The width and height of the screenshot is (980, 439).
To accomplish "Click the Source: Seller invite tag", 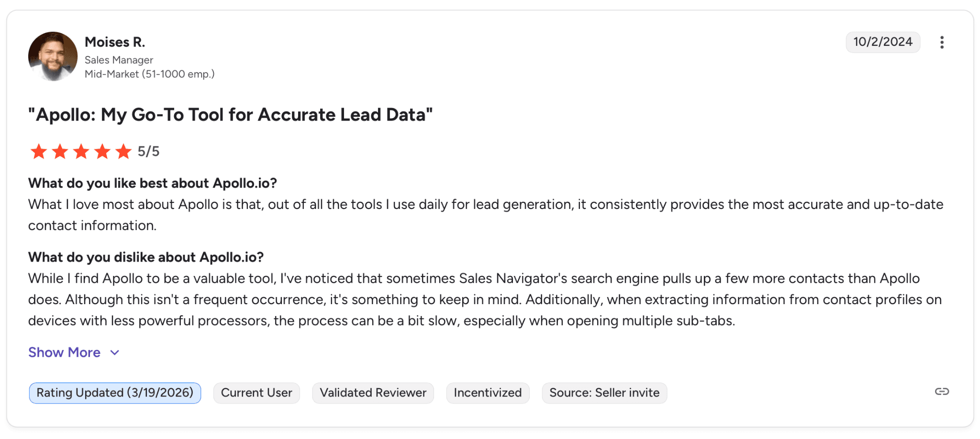I will (604, 393).
